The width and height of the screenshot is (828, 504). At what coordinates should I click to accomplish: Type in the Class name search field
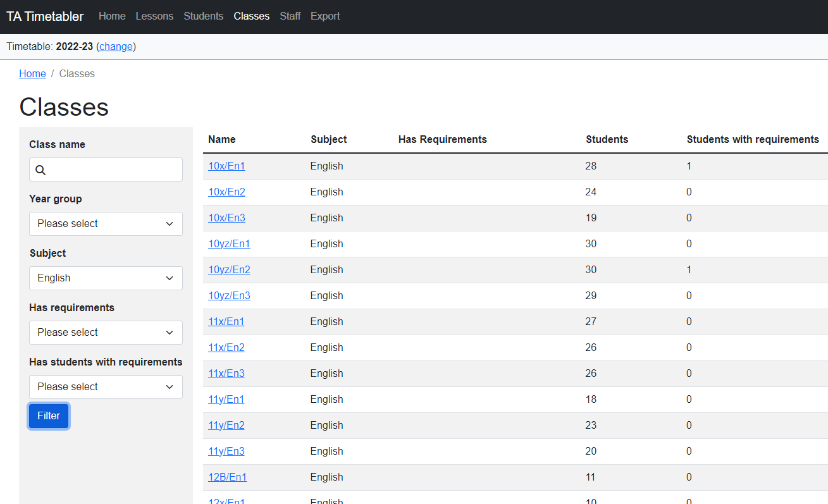(x=114, y=170)
